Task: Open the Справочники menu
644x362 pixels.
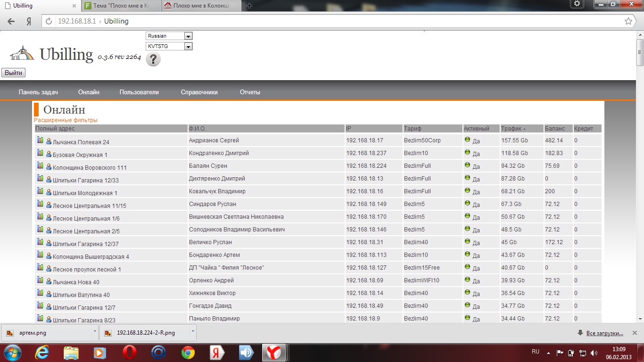Action: pyautogui.click(x=199, y=92)
